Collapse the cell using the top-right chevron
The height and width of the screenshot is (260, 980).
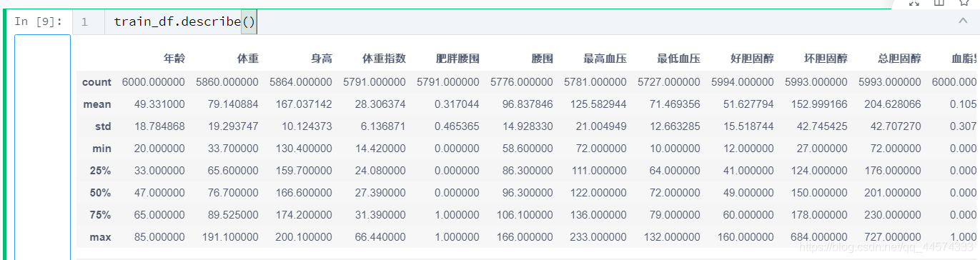[963, 21]
